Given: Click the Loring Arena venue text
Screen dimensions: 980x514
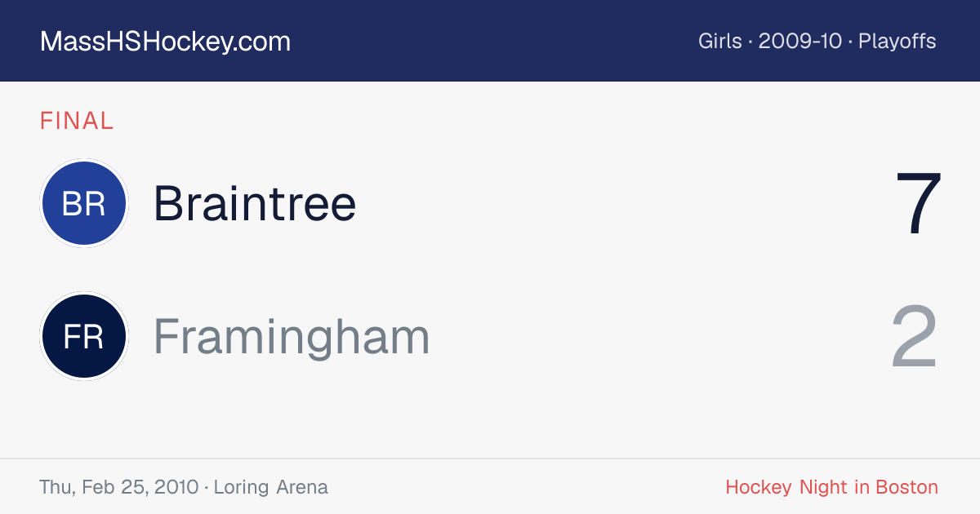Looking at the screenshot, I should coord(271,487).
